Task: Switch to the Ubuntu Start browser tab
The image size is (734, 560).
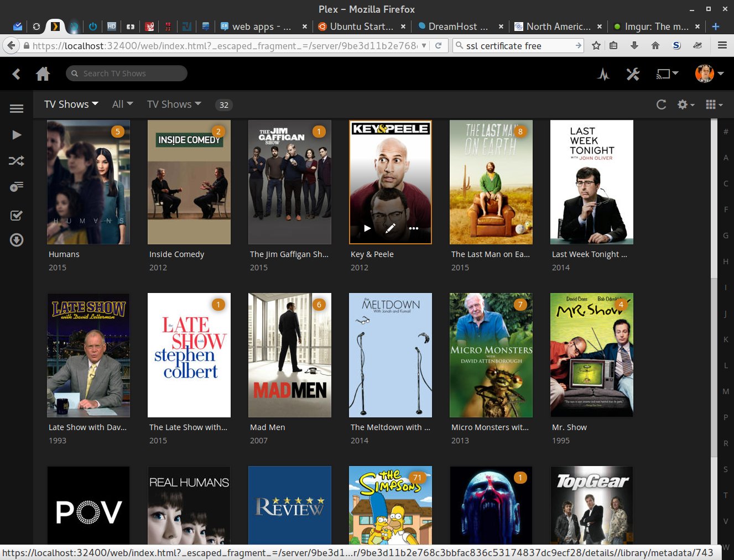Action: 362,27
